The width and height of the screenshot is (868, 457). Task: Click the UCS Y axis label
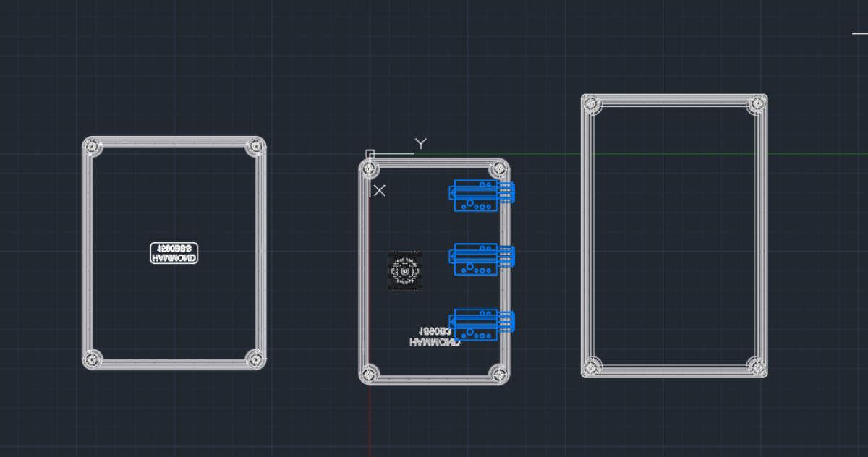tap(420, 144)
